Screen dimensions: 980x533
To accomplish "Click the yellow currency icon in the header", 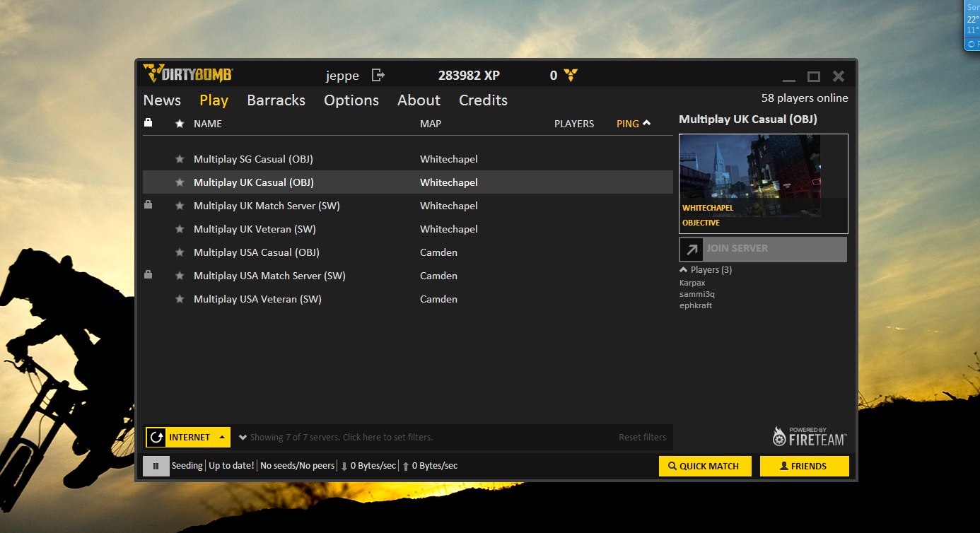I will 571,76.
